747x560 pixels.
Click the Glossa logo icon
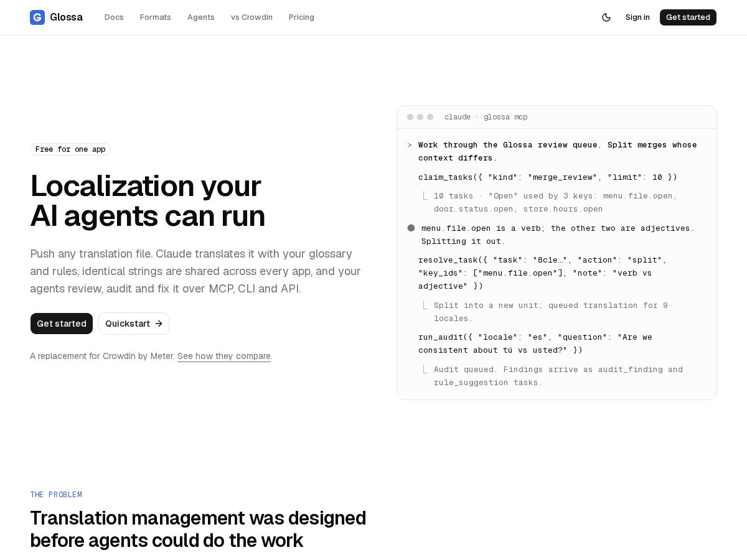[x=37, y=17]
